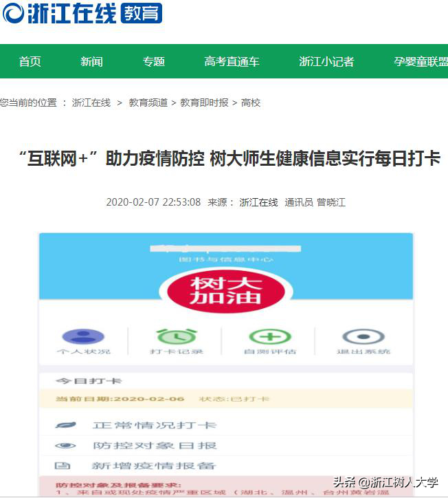Click the leaf icon beside 正常情况打卡
Viewport: 448px width, 498px height.
click(65, 425)
